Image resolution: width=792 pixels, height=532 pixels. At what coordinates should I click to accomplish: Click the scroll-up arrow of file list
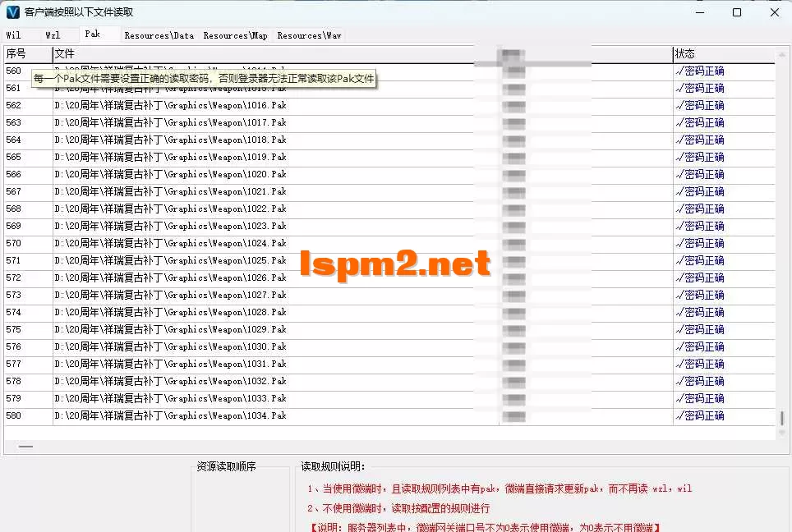point(782,53)
